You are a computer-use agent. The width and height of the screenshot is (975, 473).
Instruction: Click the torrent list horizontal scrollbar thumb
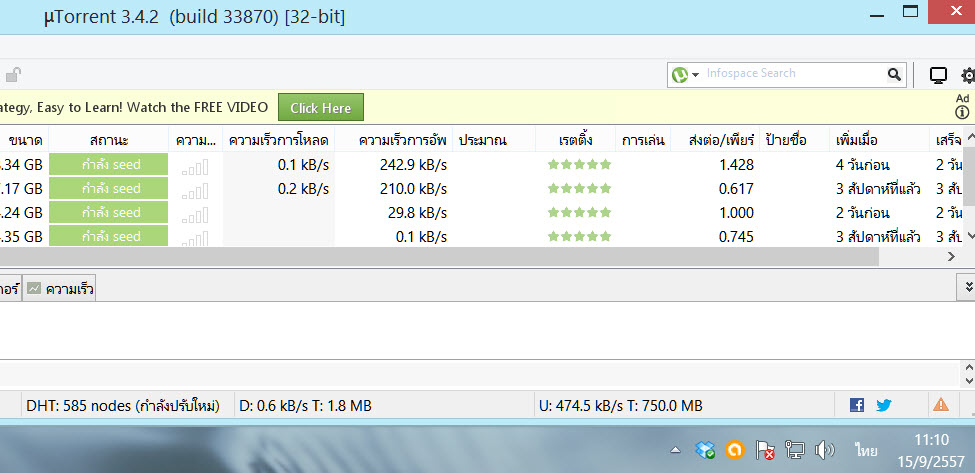pyautogui.click(x=439, y=256)
